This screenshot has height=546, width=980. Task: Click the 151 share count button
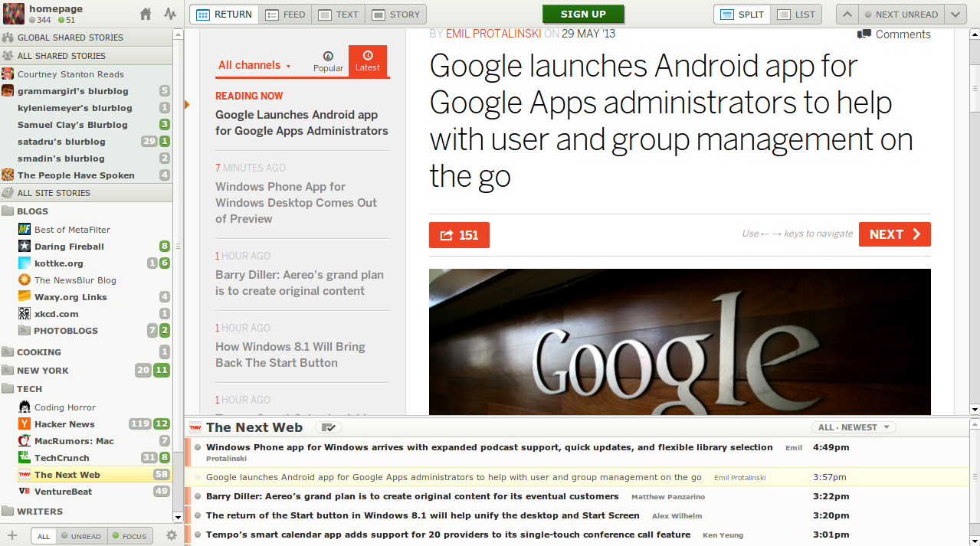pos(459,235)
